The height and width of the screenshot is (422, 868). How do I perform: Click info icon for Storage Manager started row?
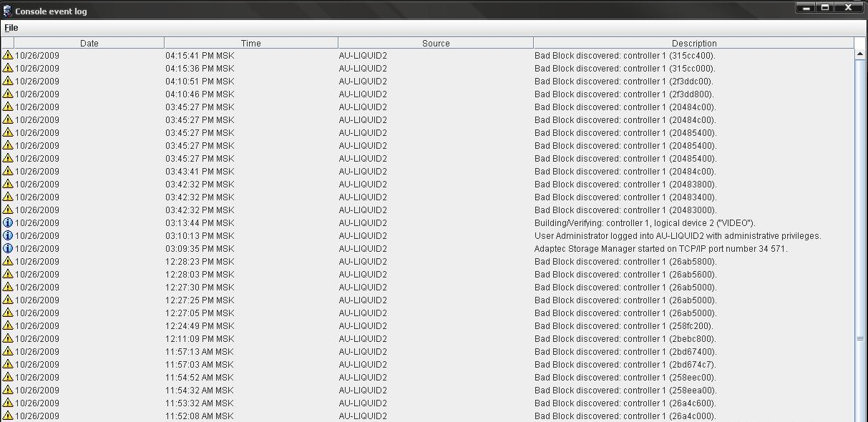pyautogui.click(x=8, y=249)
